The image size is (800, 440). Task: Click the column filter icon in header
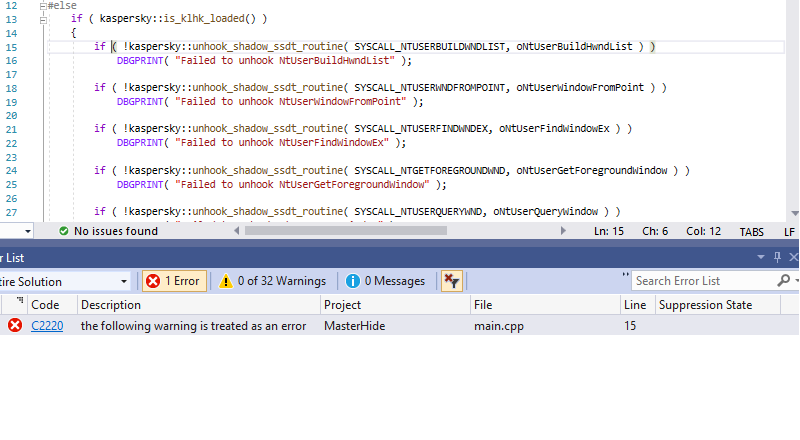point(19,300)
